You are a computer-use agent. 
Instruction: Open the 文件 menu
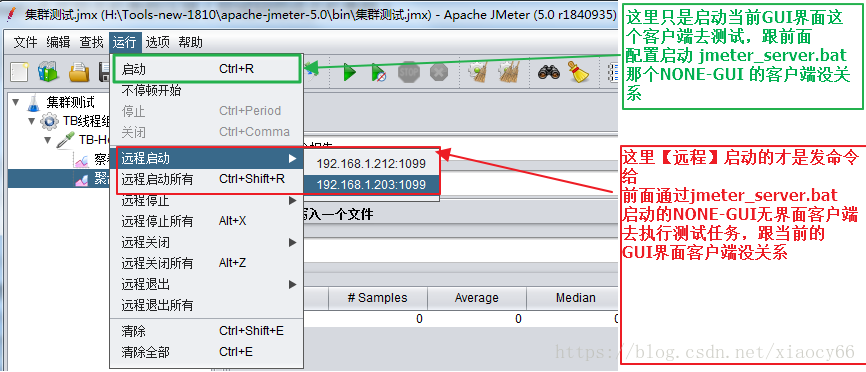point(25,42)
